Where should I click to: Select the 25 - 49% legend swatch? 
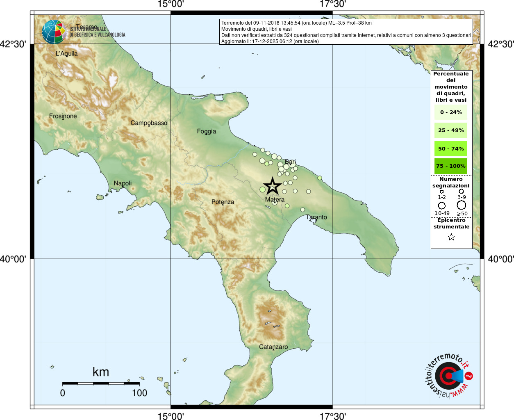(x=451, y=130)
